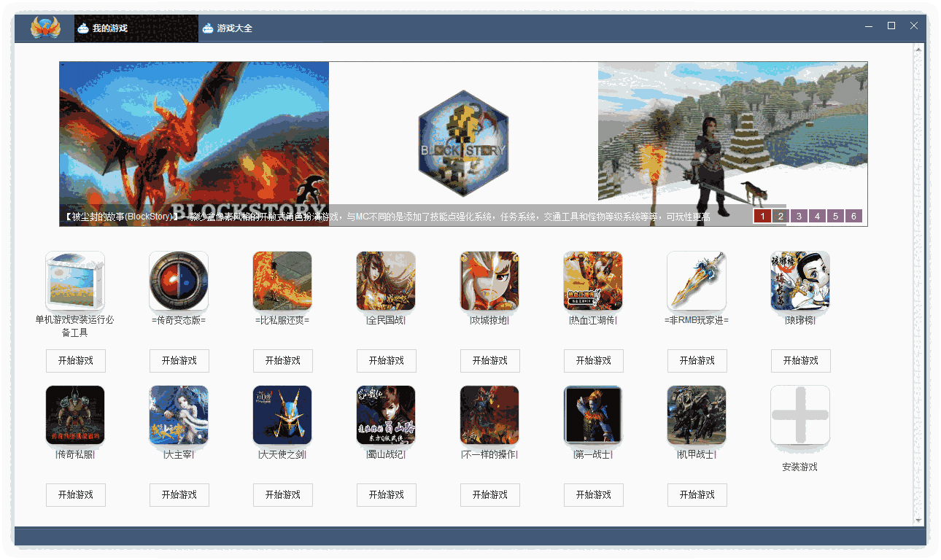Image resolution: width=941 pixels, height=560 pixels.
Task: Click the =非RMB玩家进= sword icon
Action: pyautogui.click(x=697, y=281)
